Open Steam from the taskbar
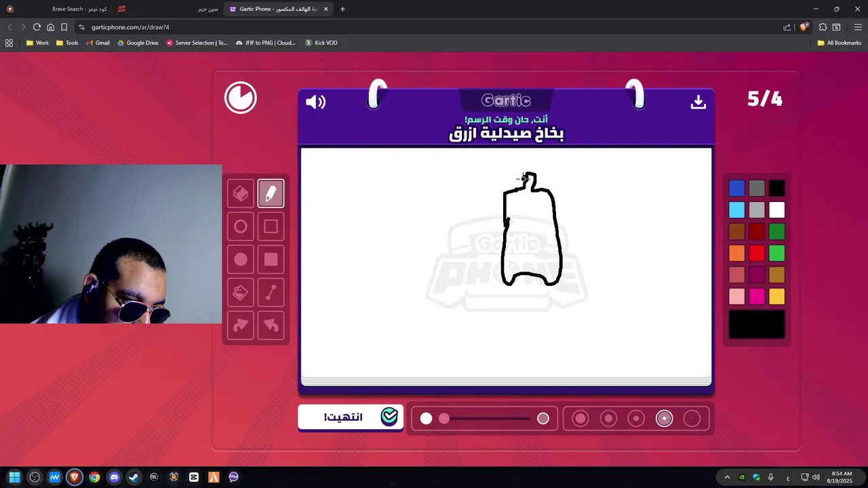This screenshot has width=868, height=488. point(134,477)
